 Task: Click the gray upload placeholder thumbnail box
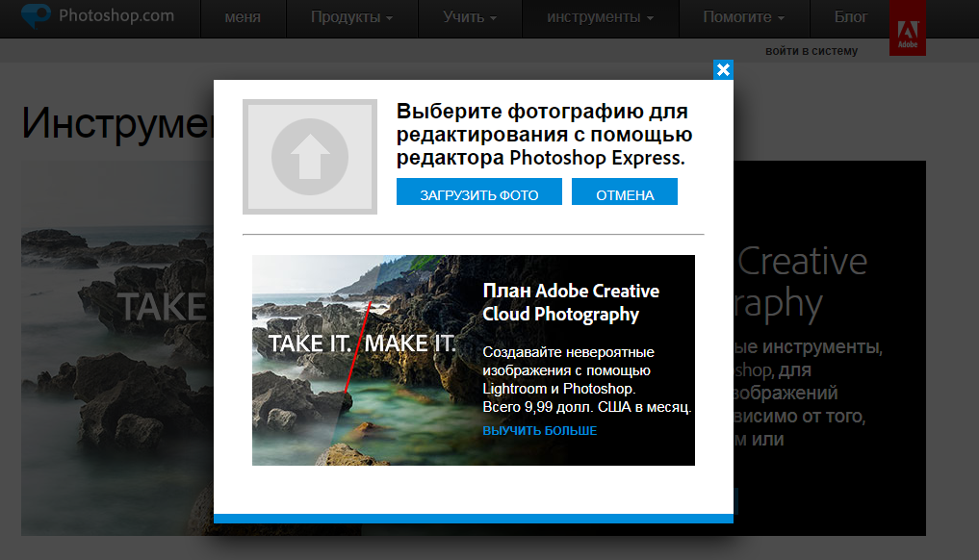pyautogui.click(x=309, y=156)
